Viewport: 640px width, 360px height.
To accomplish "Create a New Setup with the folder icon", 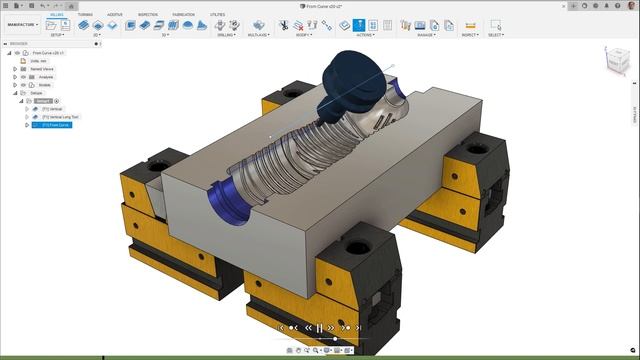I will 51,25.
